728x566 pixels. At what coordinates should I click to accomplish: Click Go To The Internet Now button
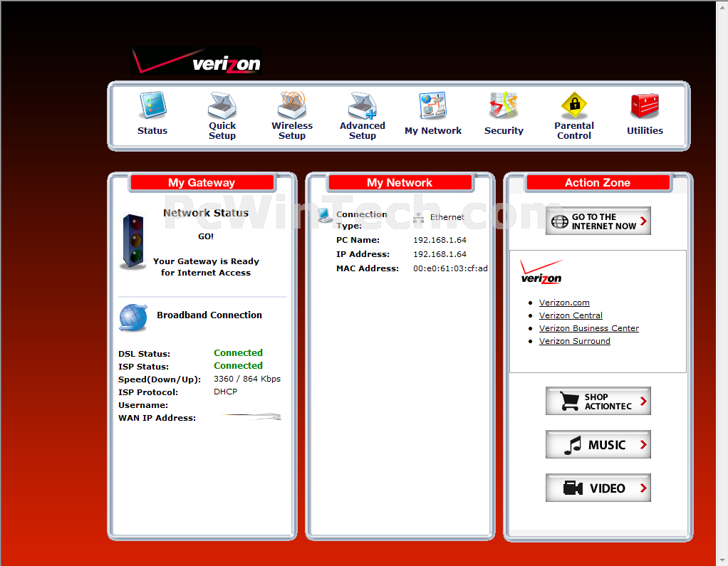(x=598, y=221)
